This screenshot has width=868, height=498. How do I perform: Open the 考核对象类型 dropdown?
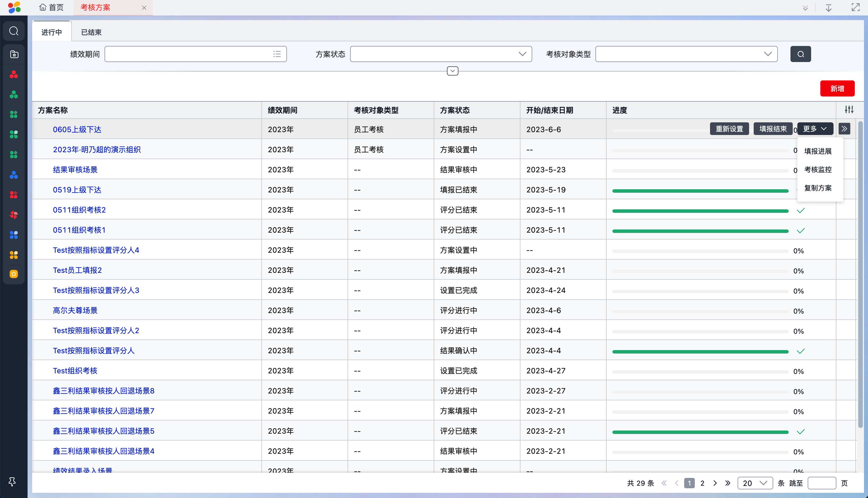coord(686,54)
